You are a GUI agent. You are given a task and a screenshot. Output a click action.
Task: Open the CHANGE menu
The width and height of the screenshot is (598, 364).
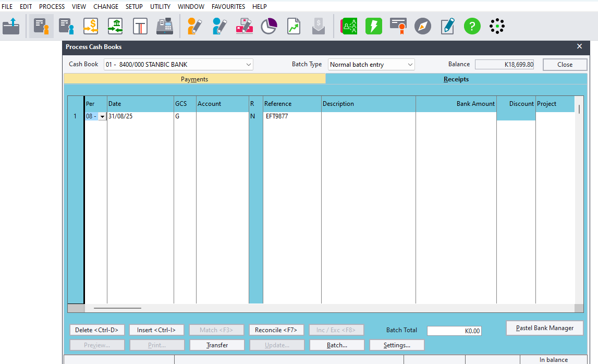pyautogui.click(x=106, y=6)
